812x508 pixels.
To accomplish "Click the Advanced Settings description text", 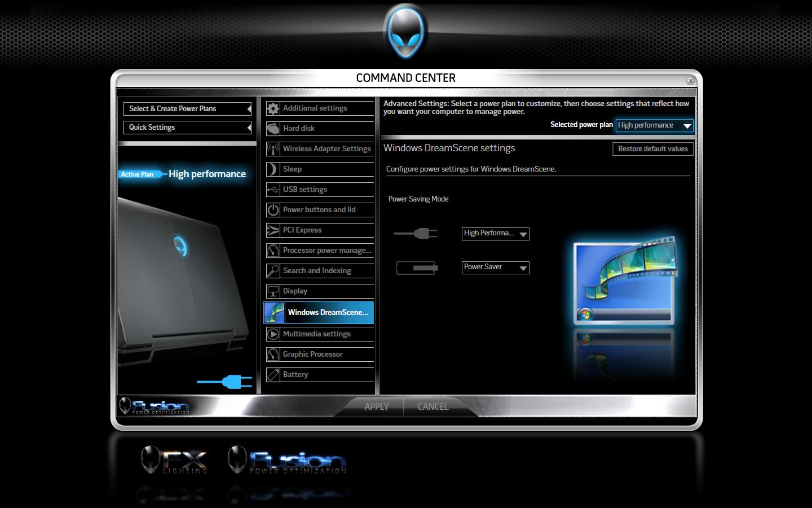I will coord(536,108).
